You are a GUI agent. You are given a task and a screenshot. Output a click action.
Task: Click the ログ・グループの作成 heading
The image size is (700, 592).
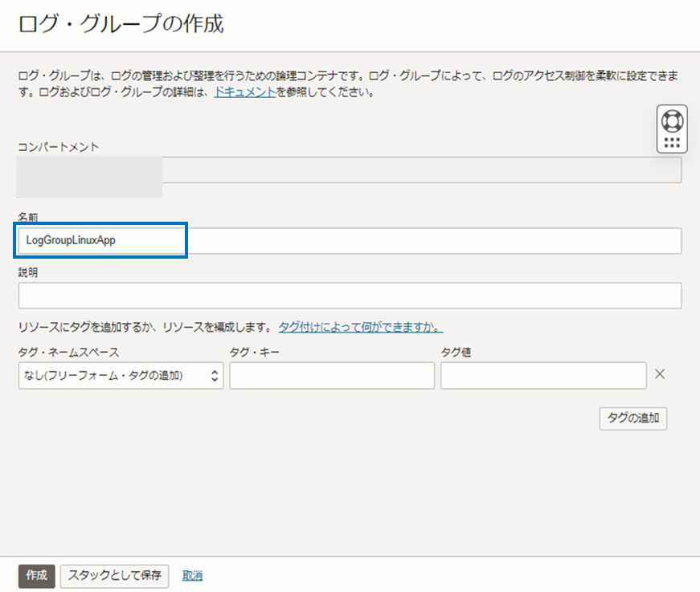tap(121, 23)
